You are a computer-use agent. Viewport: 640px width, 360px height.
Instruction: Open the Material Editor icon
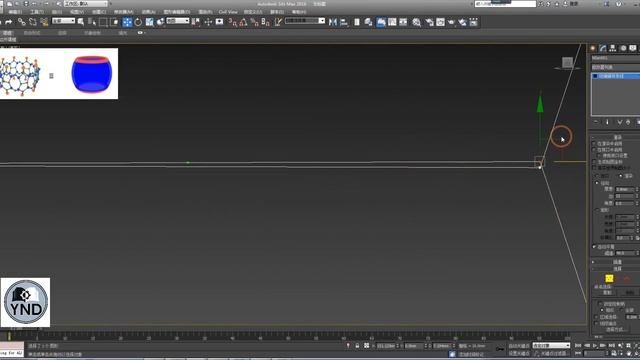(x=416, y=22)
